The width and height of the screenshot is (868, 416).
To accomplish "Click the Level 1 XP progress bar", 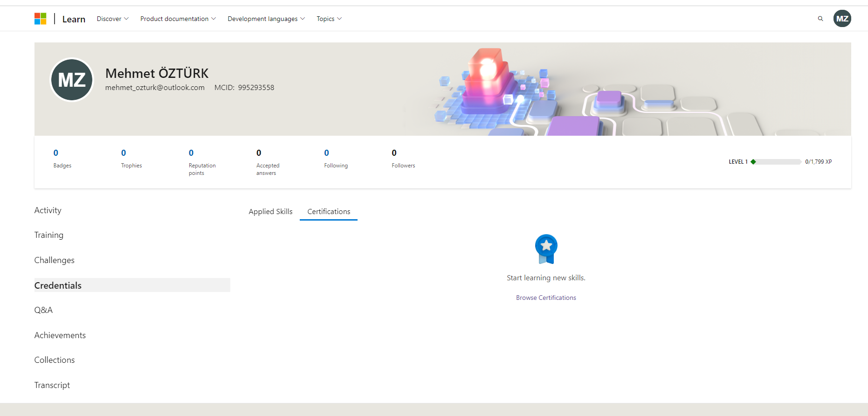I will pyautogui.click(x=777, y=162).
